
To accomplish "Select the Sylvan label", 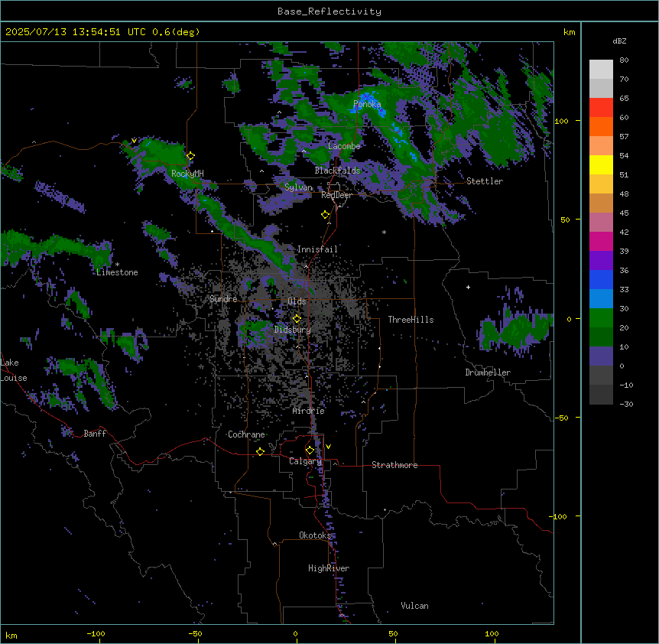I will coord(298,187).
